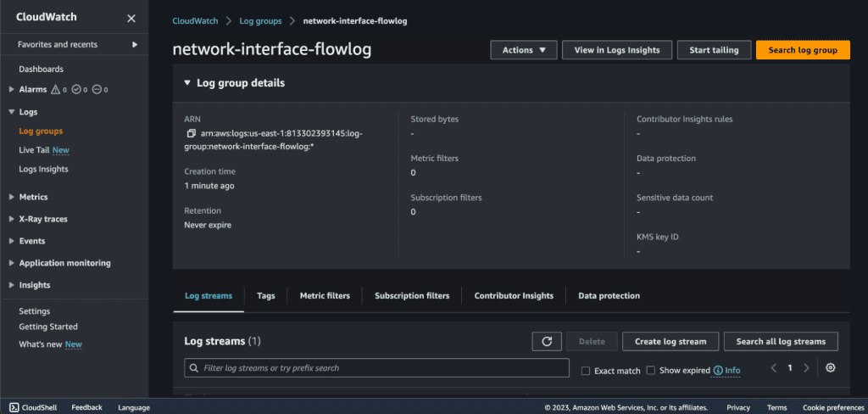Click the disabled Delete button
Viewport: 868px width, 414px height.
coord(592,341)
